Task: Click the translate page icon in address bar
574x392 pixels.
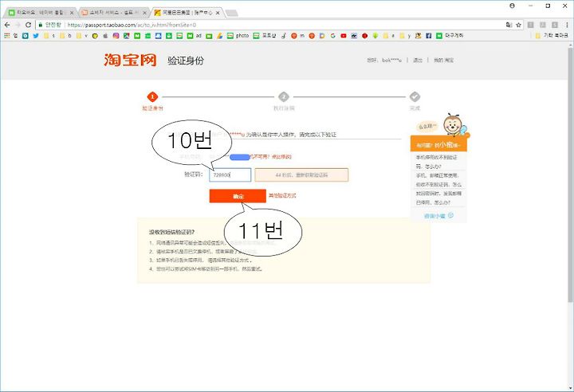Action: click(509, 25)
